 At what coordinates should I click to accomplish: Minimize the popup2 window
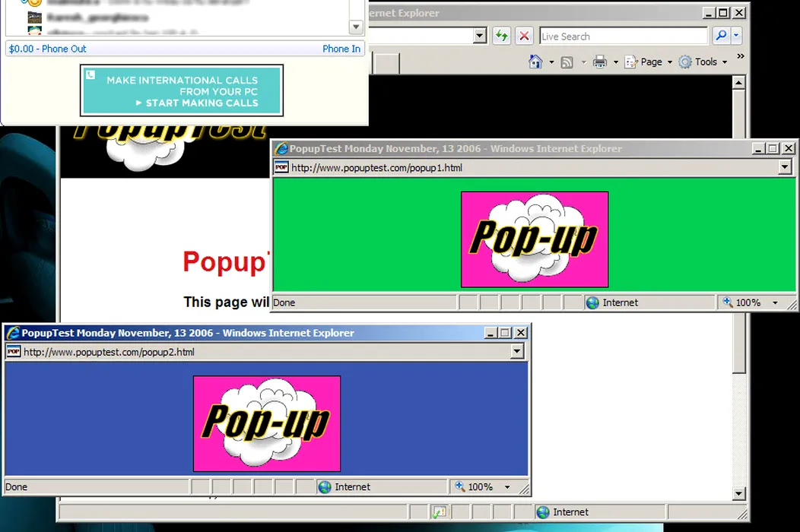click(x=490, y=333)
